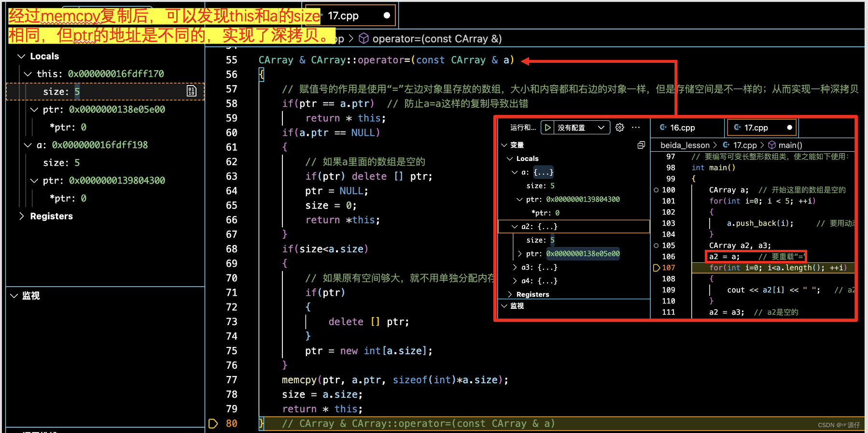Open the 没有配置 launch configuration dropdown
This screenshot has width=868, height=433.
(575, 128)
